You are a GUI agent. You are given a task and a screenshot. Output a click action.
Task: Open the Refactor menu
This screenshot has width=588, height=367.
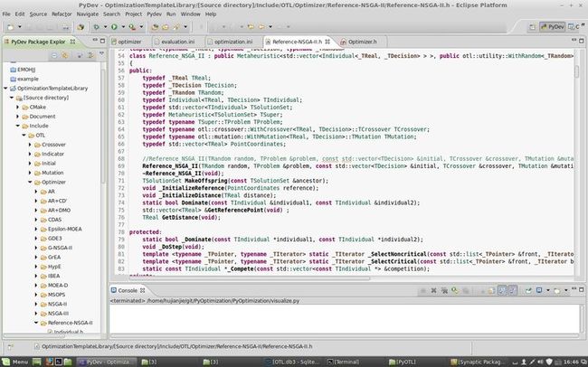coord(62,14)
